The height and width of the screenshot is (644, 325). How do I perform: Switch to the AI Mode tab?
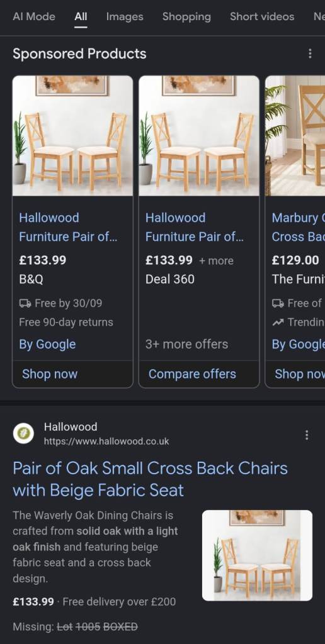(x=34, y=17)
